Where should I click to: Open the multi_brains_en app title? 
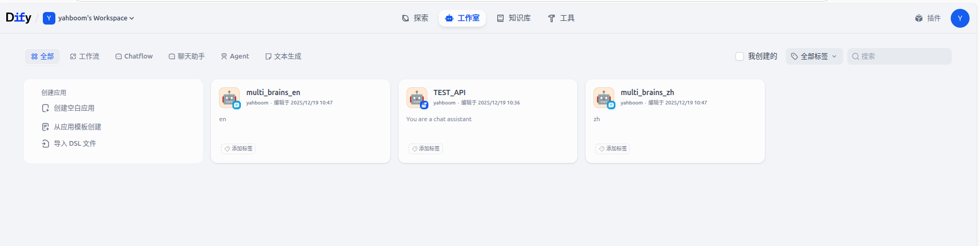click(x=273, y=92)
